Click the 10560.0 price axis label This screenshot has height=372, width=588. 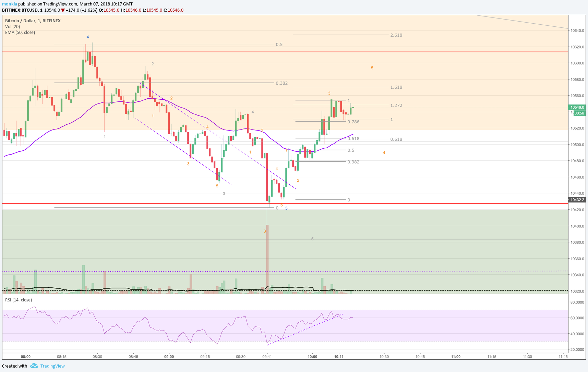(x=577, y=96)
